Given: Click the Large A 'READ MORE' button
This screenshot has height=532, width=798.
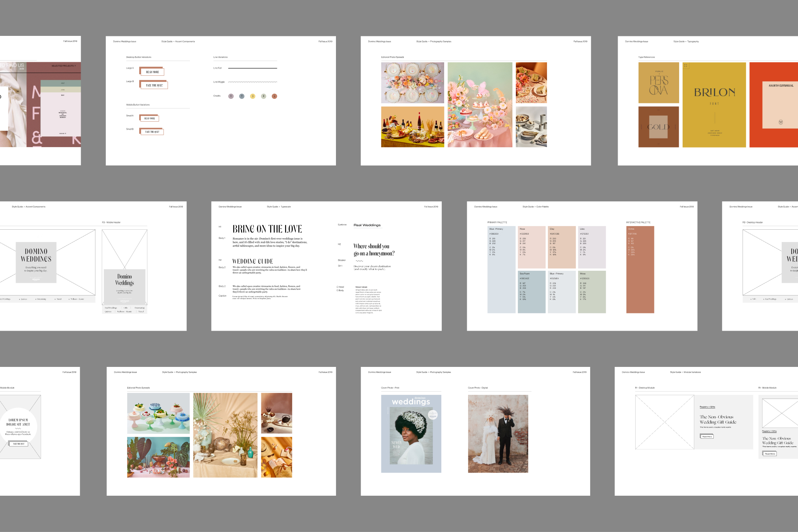Looking at the screenshot, I should pos(152,72).
